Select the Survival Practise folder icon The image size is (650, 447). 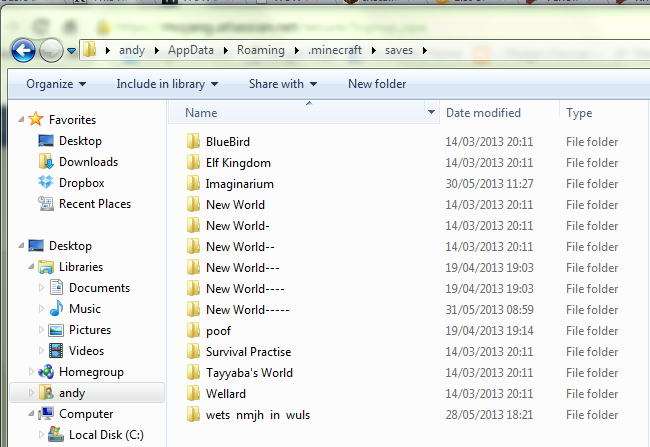click(193, 352)
